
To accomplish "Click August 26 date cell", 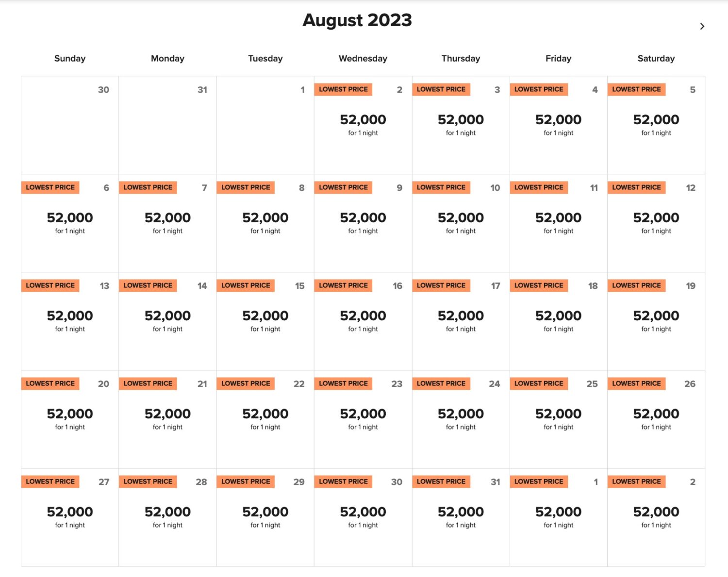I will click(656, 419).
